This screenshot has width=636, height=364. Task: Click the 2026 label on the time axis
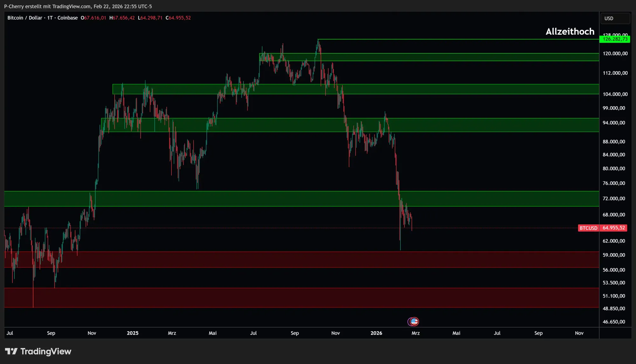(x=377, y=333)
